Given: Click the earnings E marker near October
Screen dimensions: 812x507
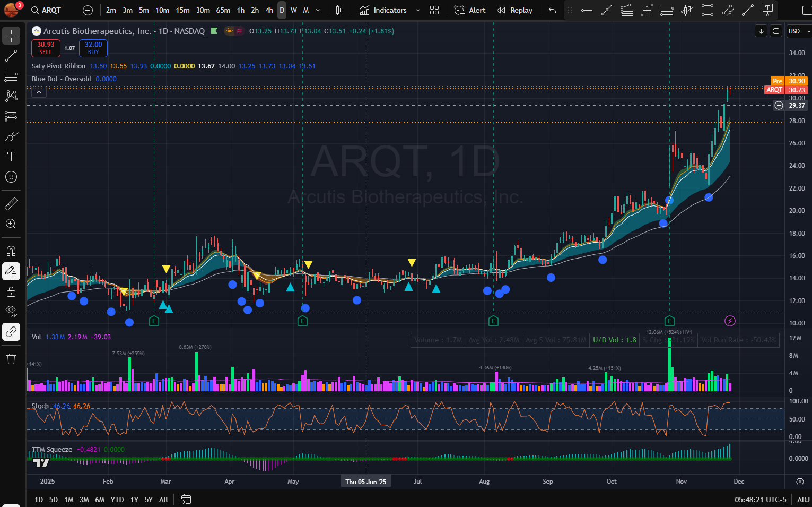Looking at the screenshot, I should pyautogui.click(x=669, y=321).
